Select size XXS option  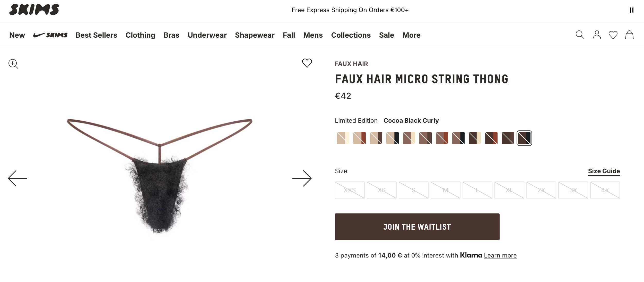click(350, 190)
